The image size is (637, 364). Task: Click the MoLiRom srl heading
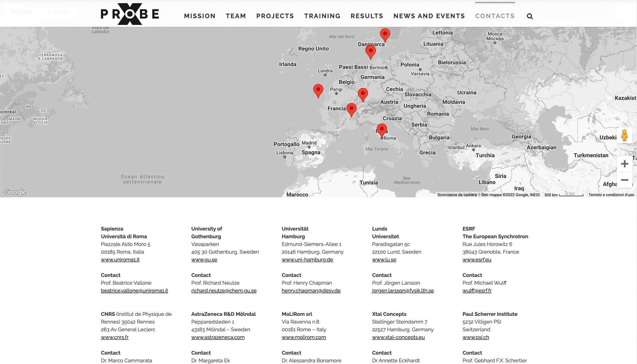click(x=297, y=314)
